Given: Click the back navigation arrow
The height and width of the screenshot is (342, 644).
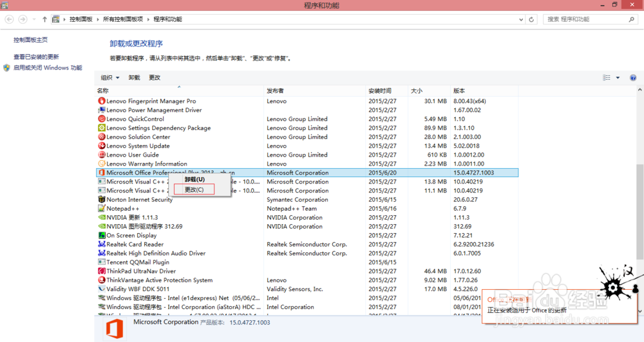Looking at the screenshot, I should [x=9, y=19].
